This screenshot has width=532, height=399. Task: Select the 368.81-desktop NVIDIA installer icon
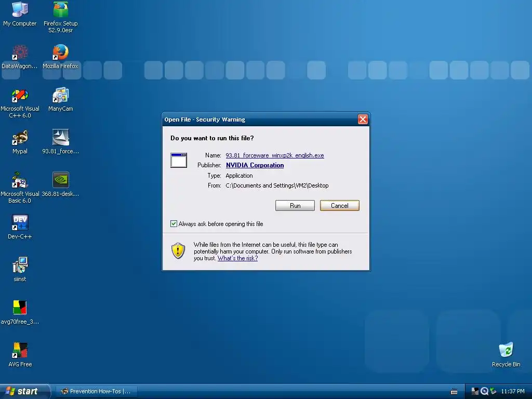click(x=60, y=184)
